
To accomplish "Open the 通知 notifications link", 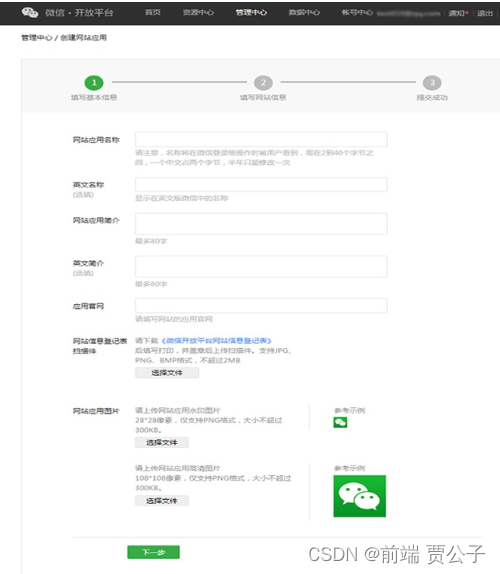I will pos(458,13).
